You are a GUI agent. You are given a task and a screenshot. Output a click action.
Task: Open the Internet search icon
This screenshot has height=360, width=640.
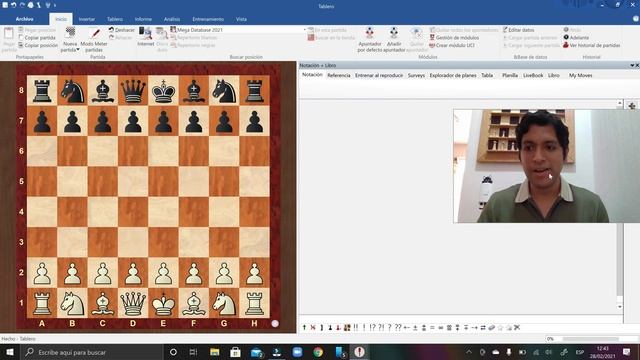[x=145, y=33]
